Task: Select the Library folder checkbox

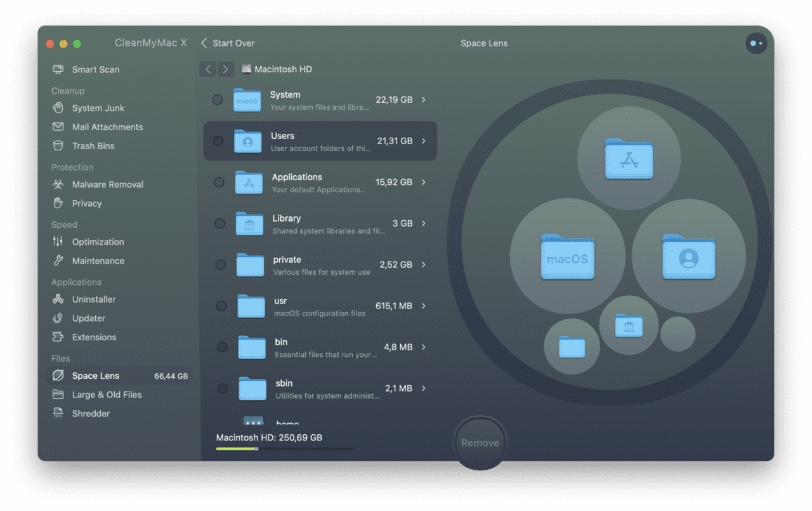Action: (x=219, y=223)
